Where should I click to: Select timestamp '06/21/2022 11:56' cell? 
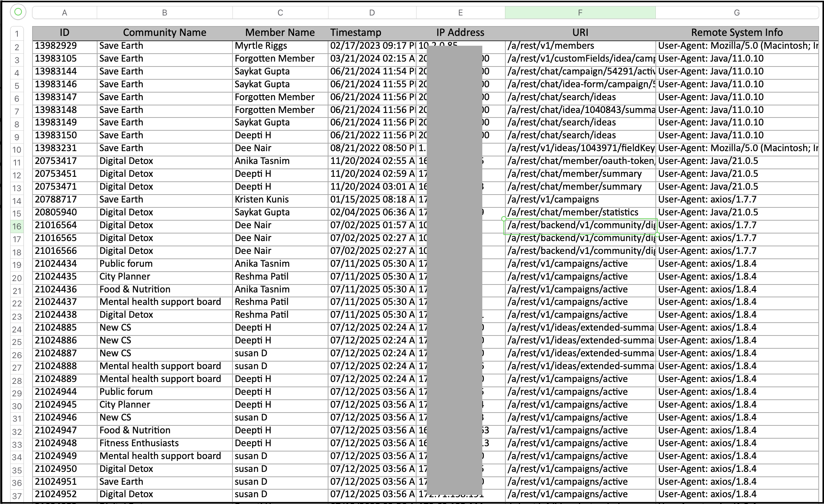372,136
